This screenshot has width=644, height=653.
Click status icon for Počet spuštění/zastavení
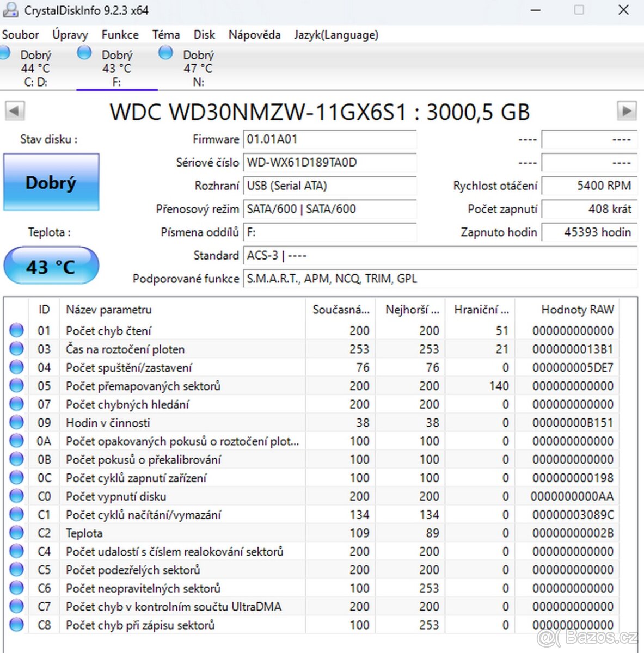coord(17,367)
